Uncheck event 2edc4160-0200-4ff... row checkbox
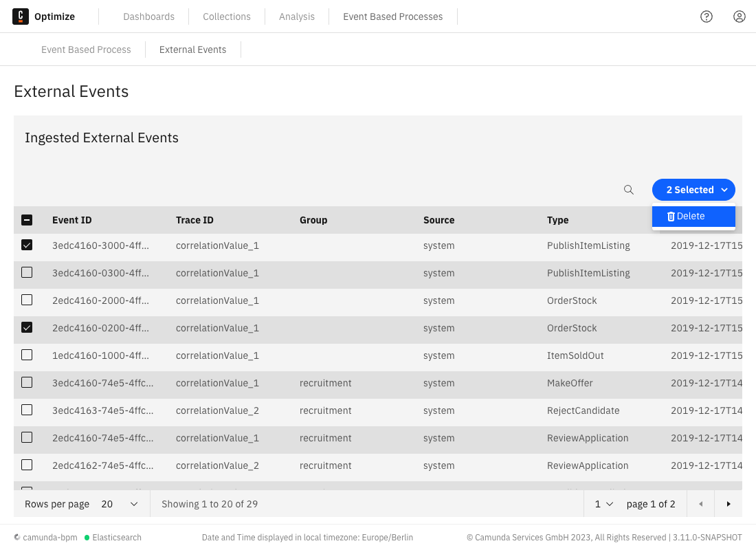756x550 pixels. pos(27,327)
